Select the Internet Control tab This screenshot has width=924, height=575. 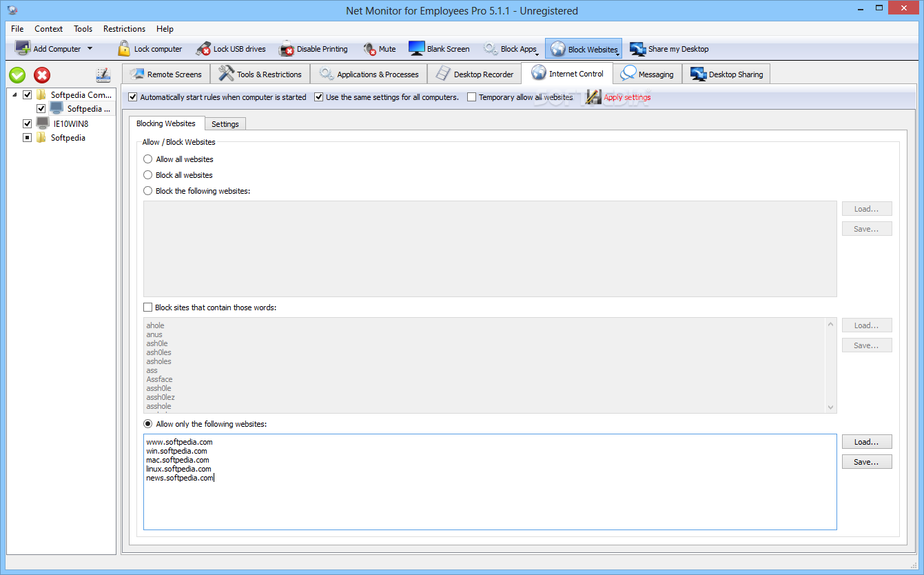point(567,73)
